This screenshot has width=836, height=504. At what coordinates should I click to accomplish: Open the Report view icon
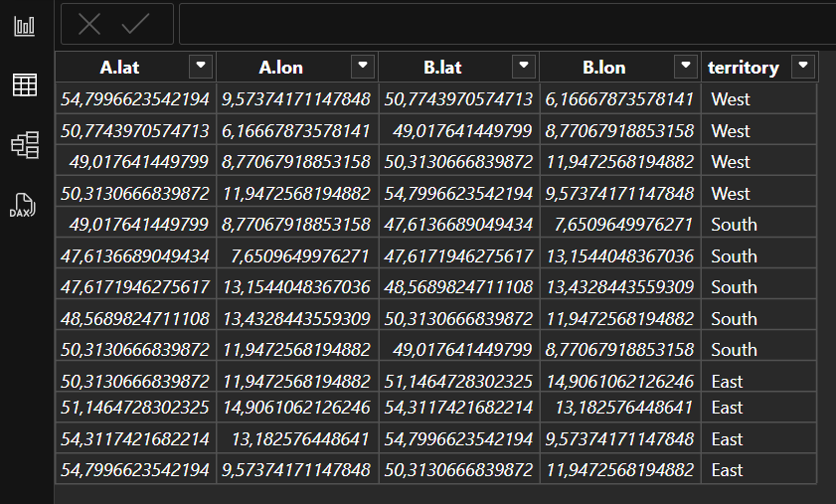(x=25, y=26)
